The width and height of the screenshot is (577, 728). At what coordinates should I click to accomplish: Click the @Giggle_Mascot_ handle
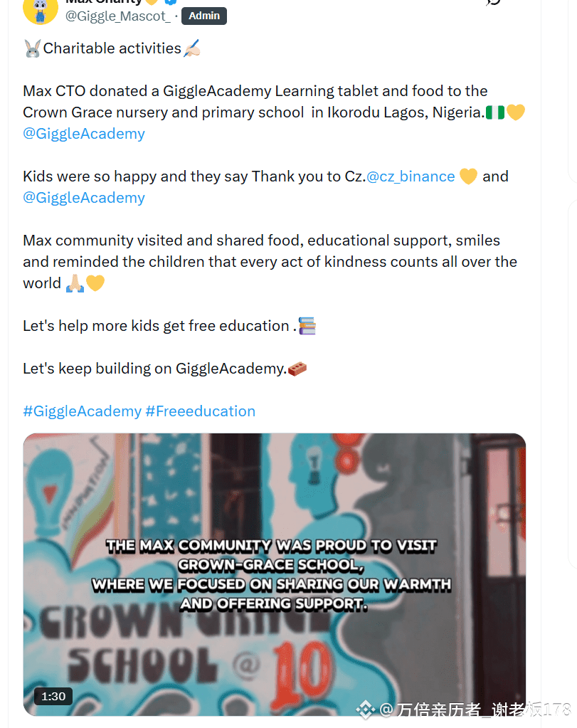coord(118,16)
